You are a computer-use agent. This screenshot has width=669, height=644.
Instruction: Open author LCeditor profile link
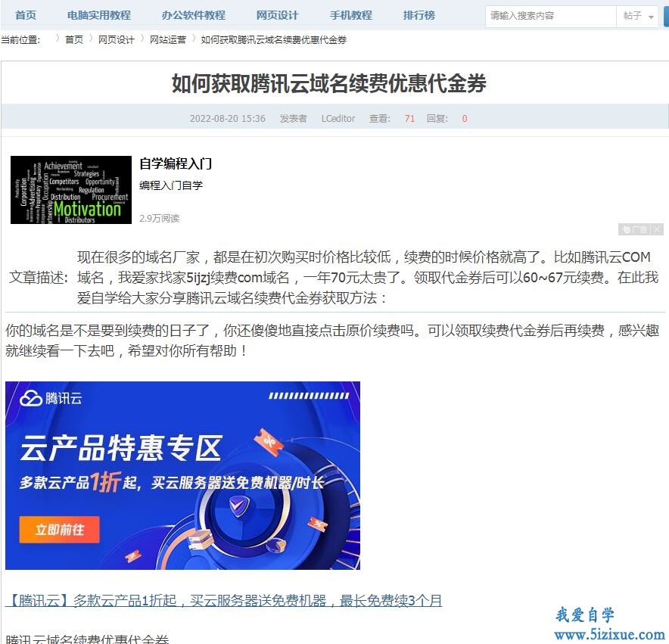tap(338, 118)
